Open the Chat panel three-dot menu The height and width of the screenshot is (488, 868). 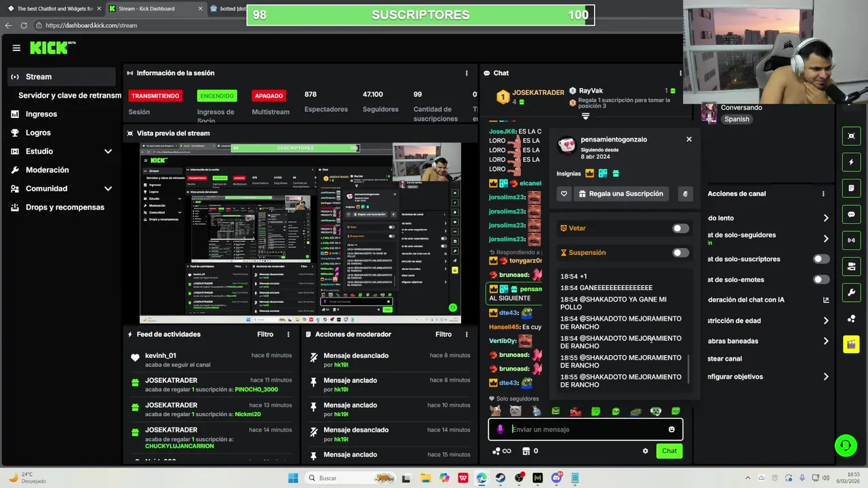click(x=680, y=73)
